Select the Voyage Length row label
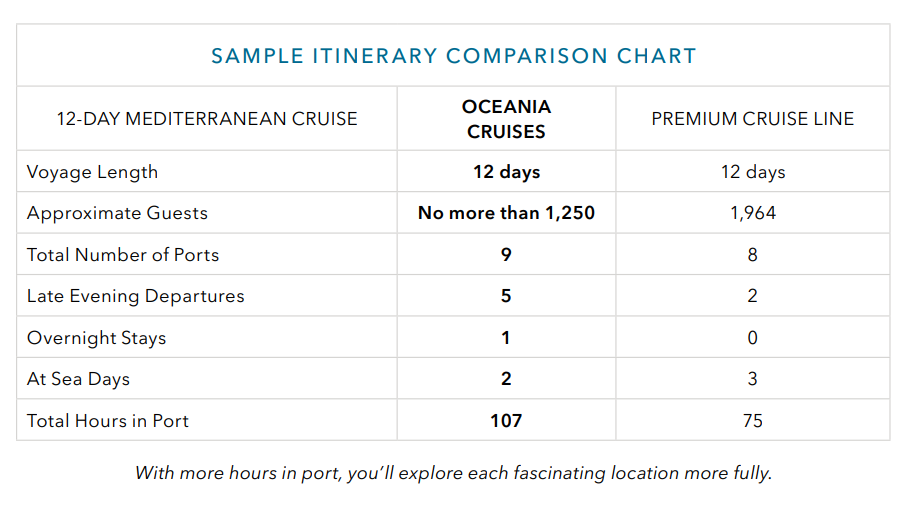 tap(92, 172)
